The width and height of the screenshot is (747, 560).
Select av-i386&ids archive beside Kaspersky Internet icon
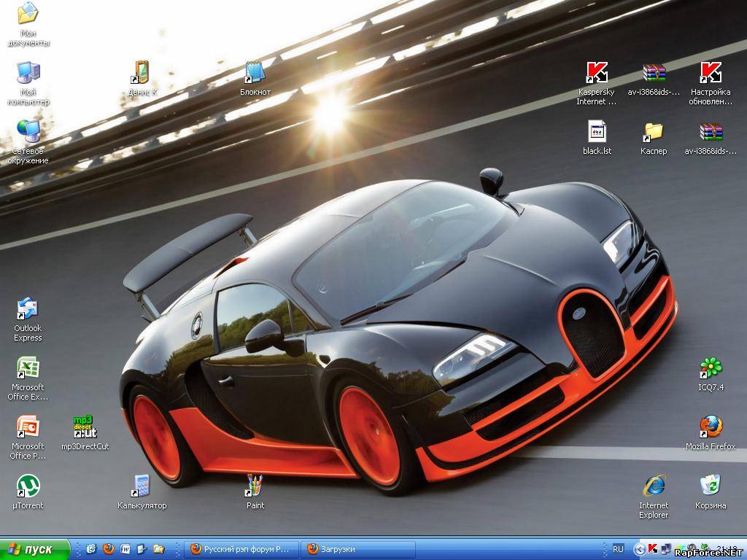654,73
